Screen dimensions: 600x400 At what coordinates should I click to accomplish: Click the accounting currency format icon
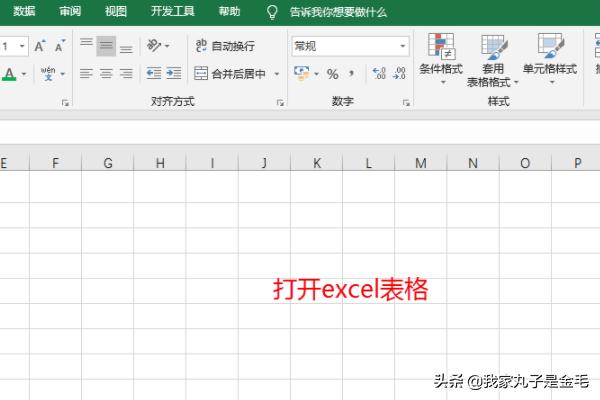[302, 73]
